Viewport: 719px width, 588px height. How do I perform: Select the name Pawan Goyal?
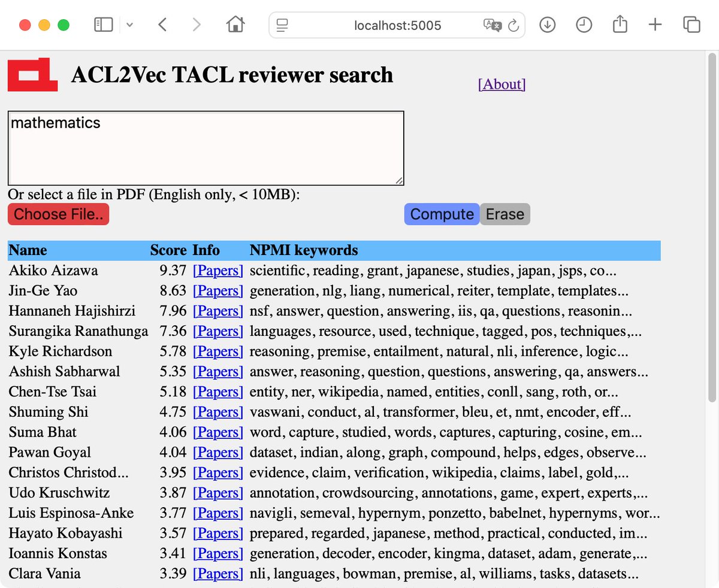[x=50, y=453]
